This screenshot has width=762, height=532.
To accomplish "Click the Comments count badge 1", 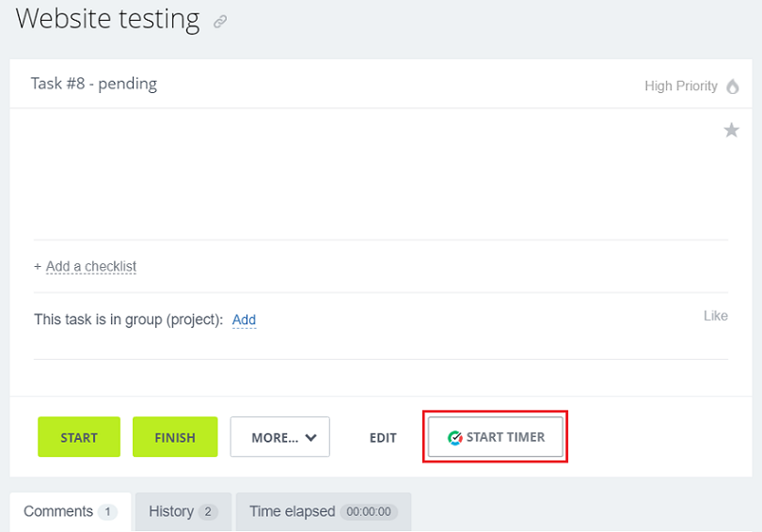I will click(107, 511).
